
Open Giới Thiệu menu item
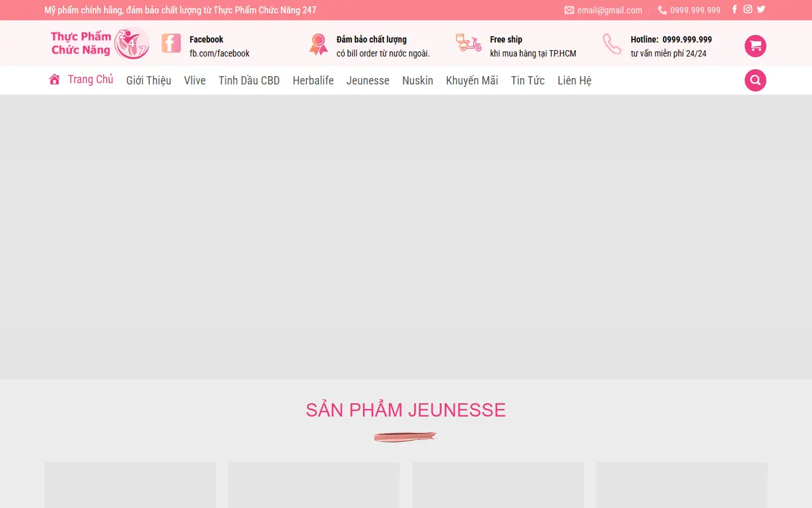pos(148,81)
